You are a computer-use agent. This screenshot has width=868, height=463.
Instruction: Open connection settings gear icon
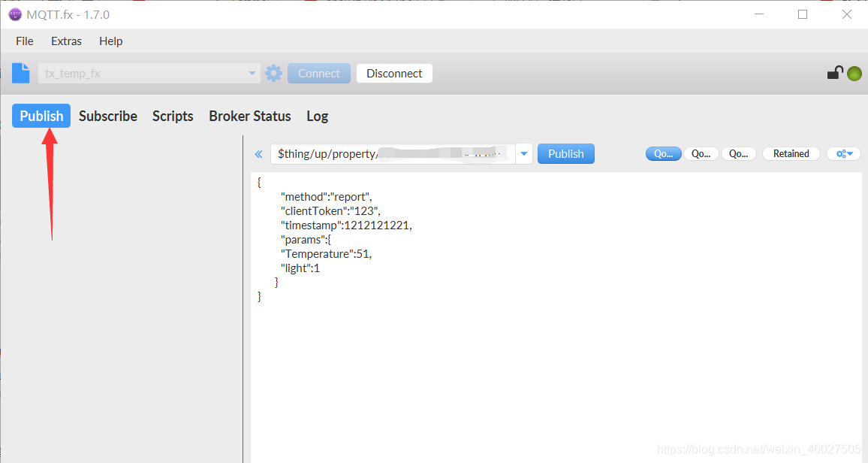[x=273, y=73]
